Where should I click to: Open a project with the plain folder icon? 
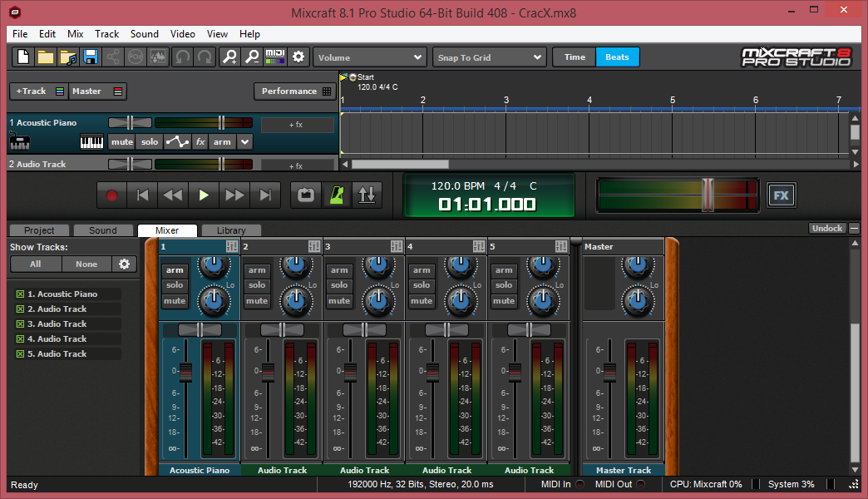tap(46, 57)
